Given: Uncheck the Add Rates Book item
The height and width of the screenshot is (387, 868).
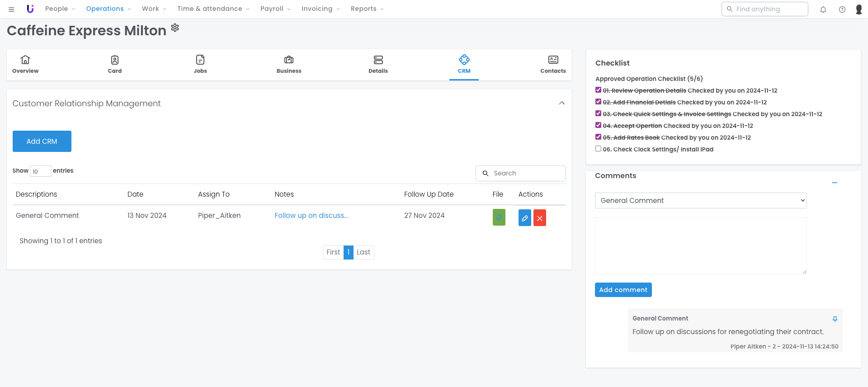Looking at the screenshot, I should pyautogui.click(x=598, y=137).
